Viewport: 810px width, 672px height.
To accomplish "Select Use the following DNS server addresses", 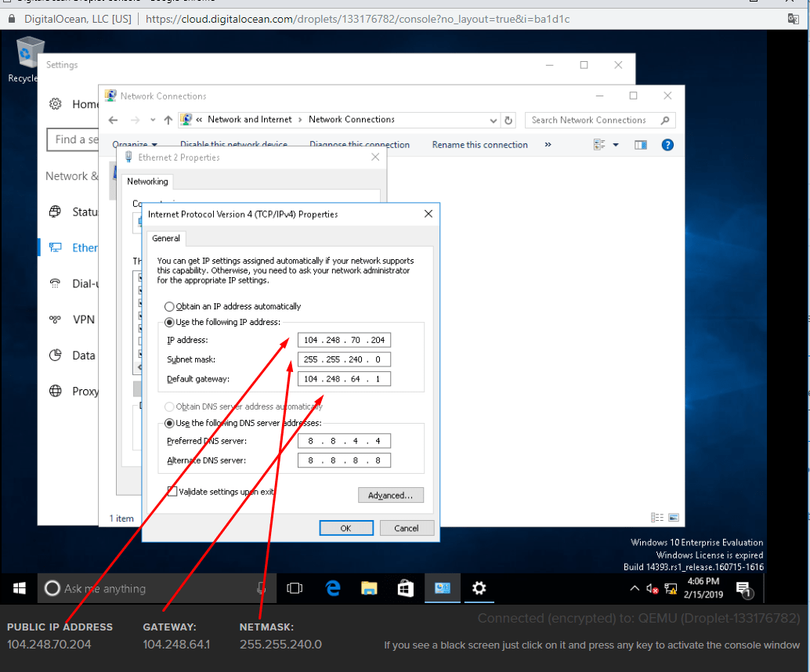I will [x=170, y=422].
